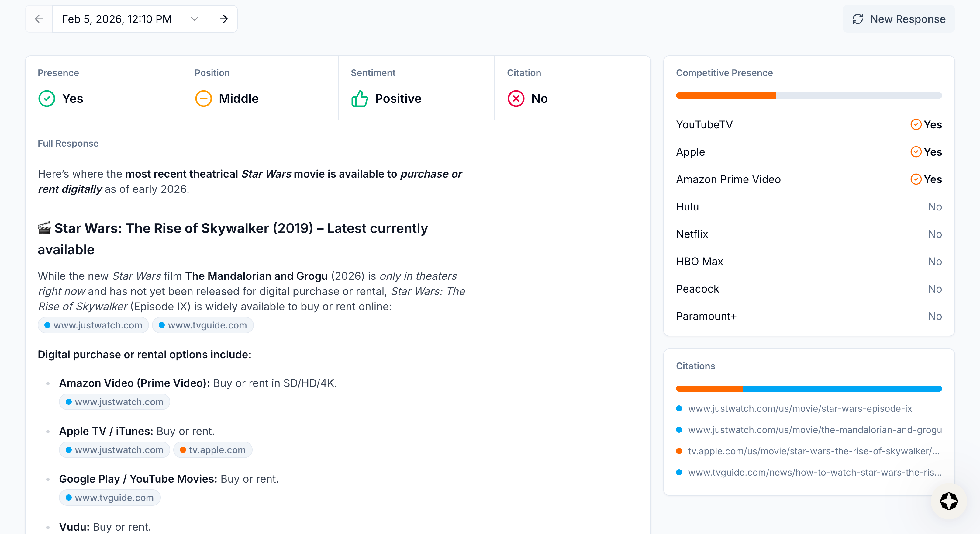
Task: Open the Feb 5, 2026 date dropdown
Action: (130, 19)
